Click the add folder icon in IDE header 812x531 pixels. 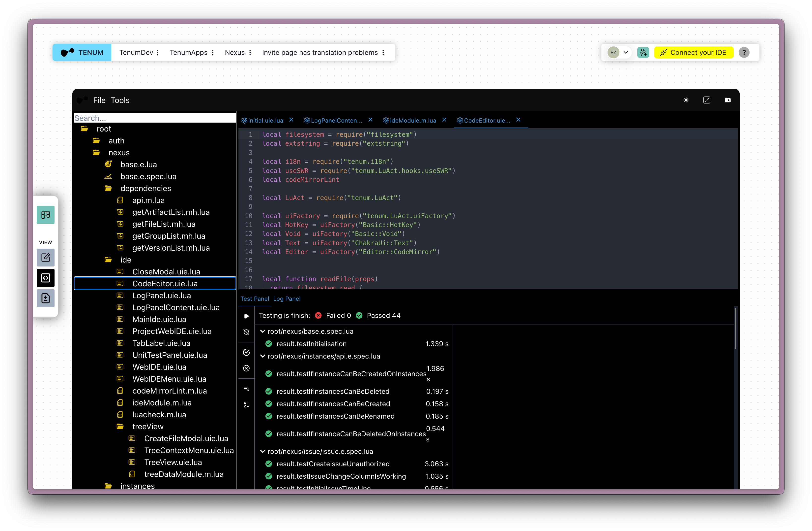(x=727, y=100)
